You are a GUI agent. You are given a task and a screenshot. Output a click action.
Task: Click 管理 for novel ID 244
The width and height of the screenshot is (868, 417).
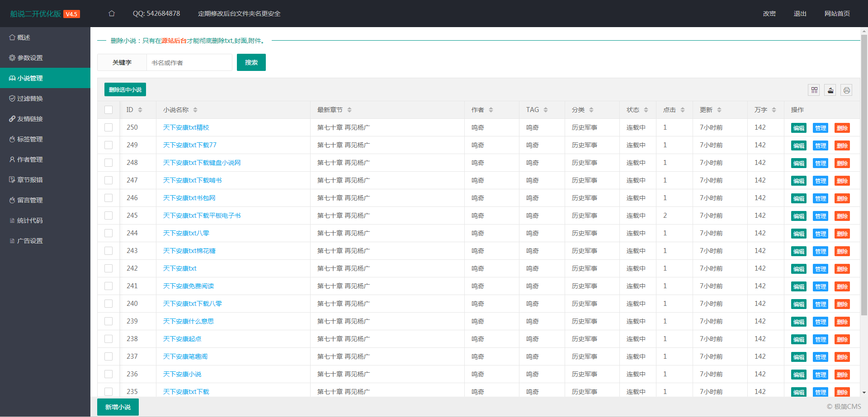pos(821,234)
